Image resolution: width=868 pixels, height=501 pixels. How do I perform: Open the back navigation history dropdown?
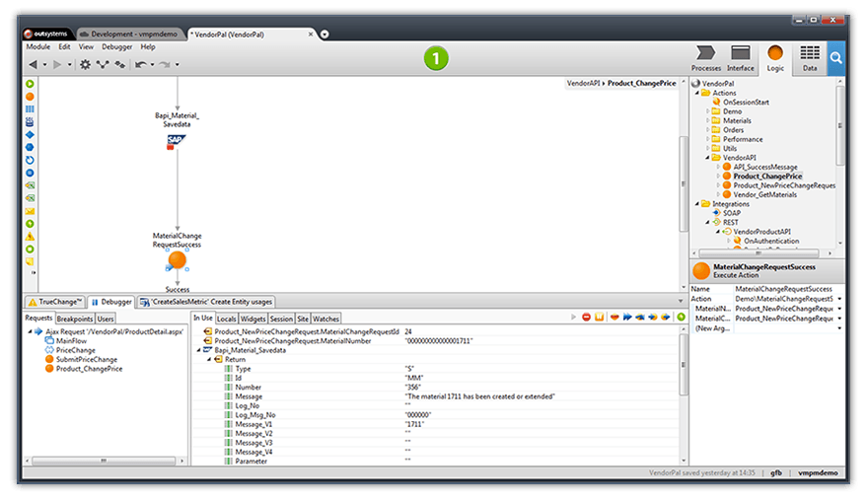pos(44,65)
